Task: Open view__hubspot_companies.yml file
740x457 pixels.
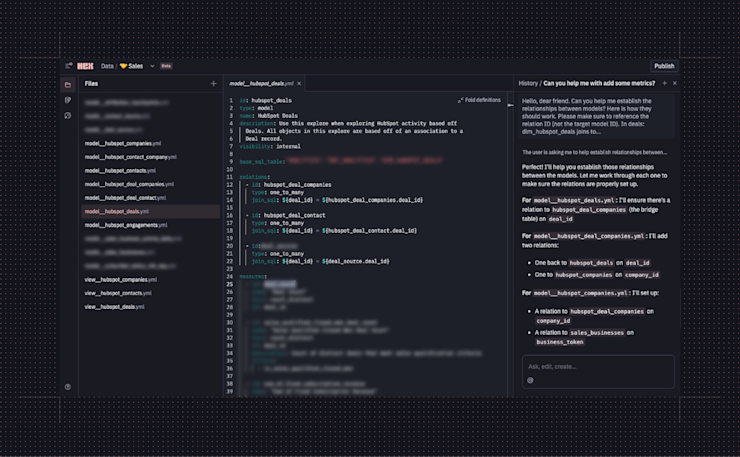Action: coord(120,280)
